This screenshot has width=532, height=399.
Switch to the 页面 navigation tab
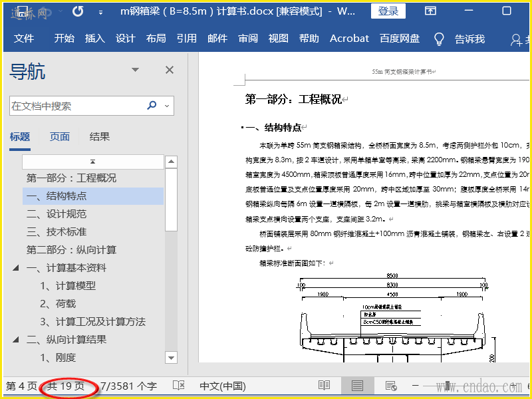(x=60, y=137)
